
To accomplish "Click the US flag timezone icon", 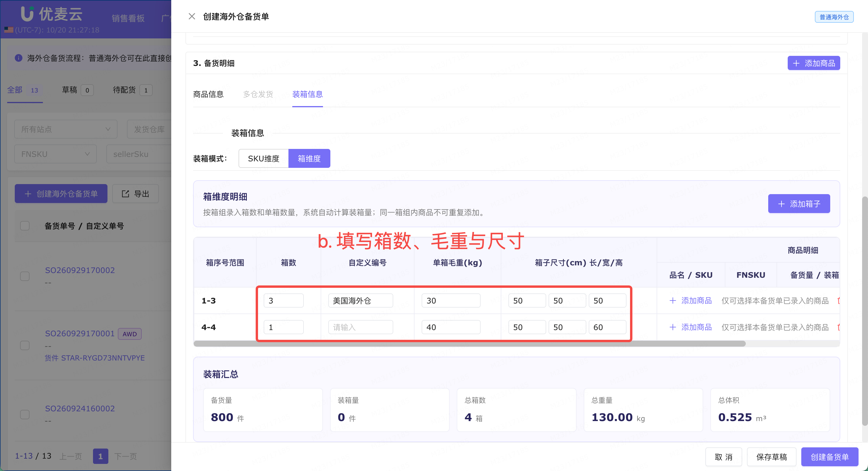I will tap(9, 30).
